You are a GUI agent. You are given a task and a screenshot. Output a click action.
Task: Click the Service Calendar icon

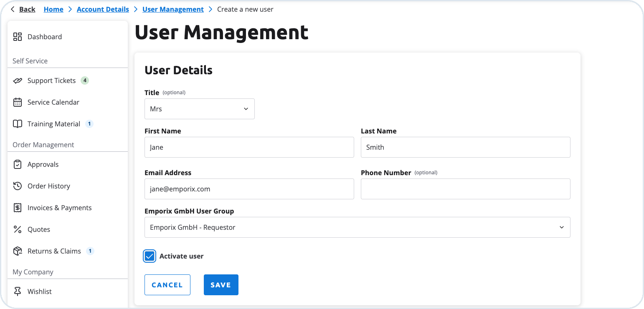(x=18, y=102)
